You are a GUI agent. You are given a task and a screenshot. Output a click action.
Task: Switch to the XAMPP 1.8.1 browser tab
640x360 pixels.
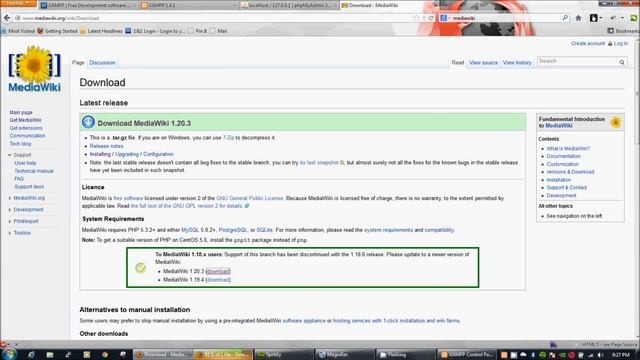[x=189, y=5]
